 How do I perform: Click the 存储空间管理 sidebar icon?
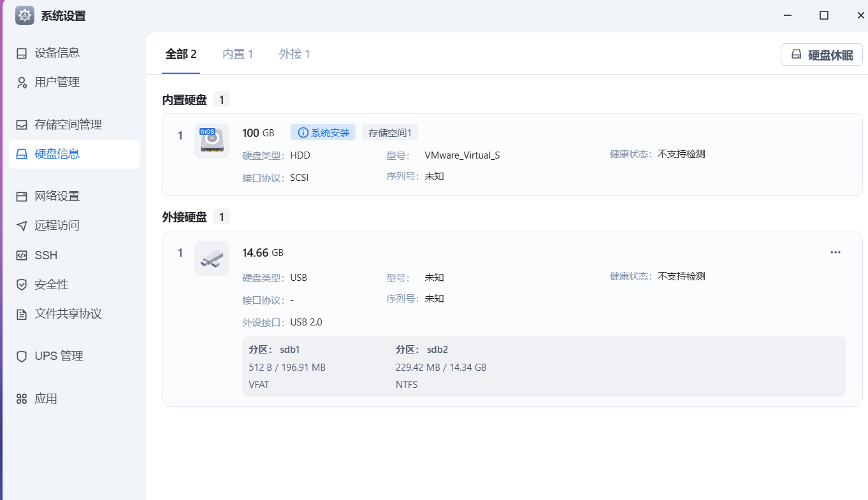click(x=22, y=125)
